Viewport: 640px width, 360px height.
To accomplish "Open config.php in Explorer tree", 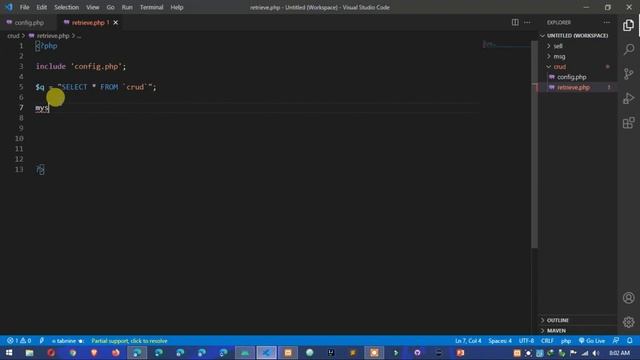I will tap(571, 77).
